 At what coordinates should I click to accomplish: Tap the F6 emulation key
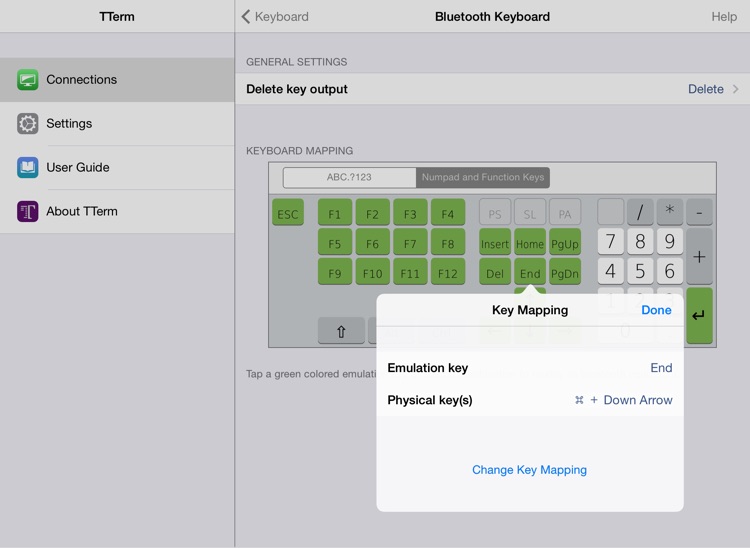click(x=373, y=242)
